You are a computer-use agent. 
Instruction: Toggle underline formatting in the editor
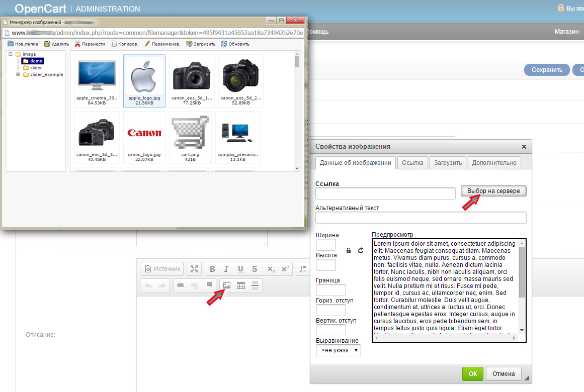point(240,269)
